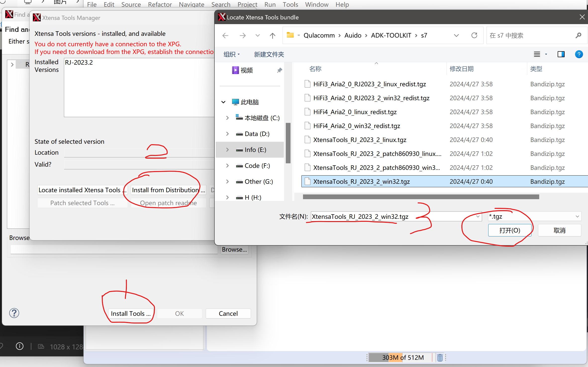Select XtensaTools_RJ_2023_2_linux.tgz file
588x367 pixels.
[360, 140]
